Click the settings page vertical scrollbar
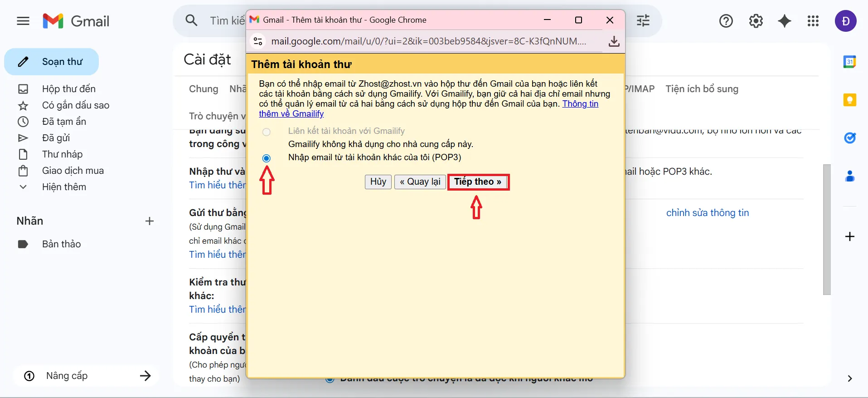 pyautogui.click(x=827, y=229)
